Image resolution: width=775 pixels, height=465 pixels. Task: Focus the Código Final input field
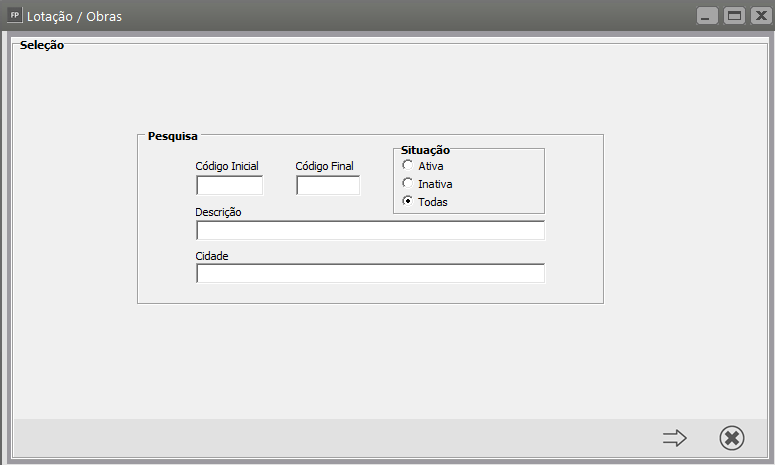pos(328,185)
